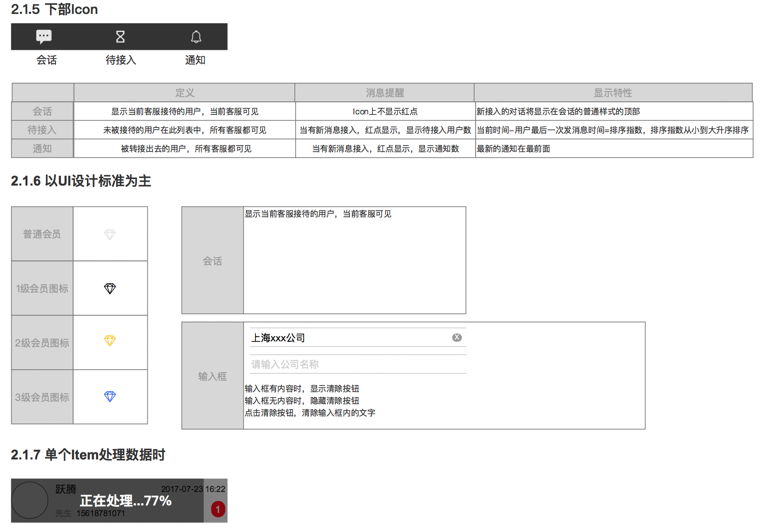Click cell '被转接出去的用户，所有客服都可见'
The image size is (782, 532).
[x=185, y=148]
